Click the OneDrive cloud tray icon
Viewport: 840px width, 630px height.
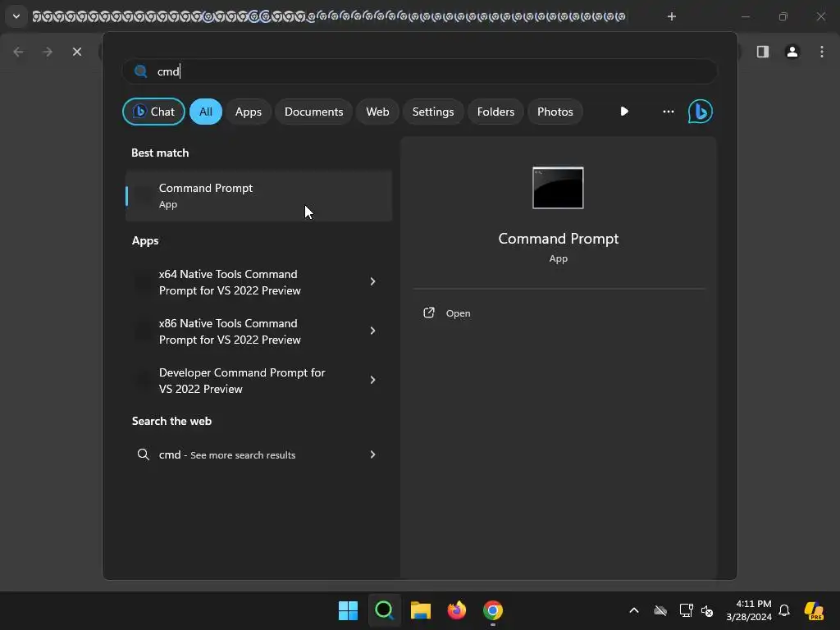[660, 610]
